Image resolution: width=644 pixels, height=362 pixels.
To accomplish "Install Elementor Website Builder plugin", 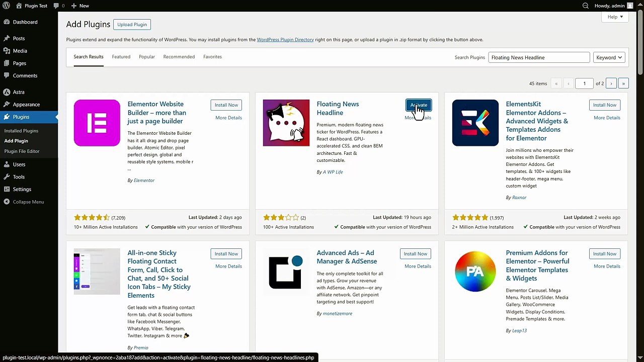I will (226, 105).
